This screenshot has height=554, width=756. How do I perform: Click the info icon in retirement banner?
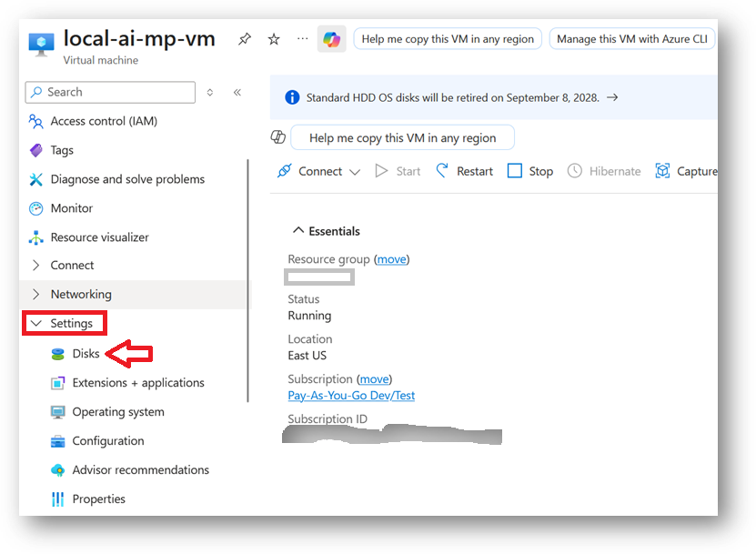pyautogui.click(x=292, y=97)
